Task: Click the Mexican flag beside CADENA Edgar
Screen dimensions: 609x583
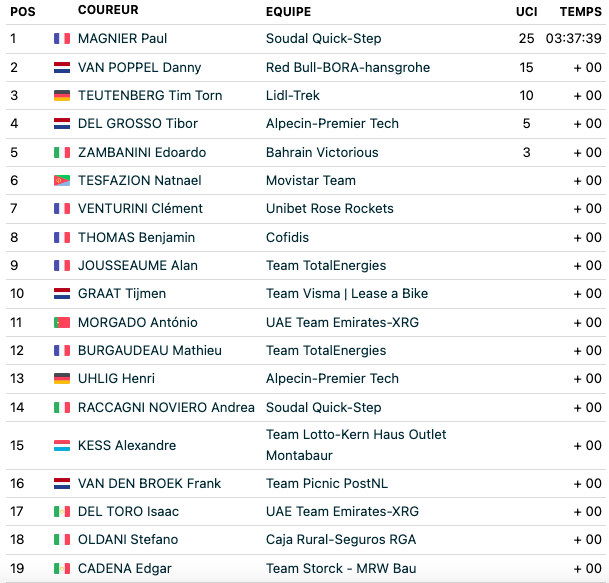Action: tap(62, 569)
